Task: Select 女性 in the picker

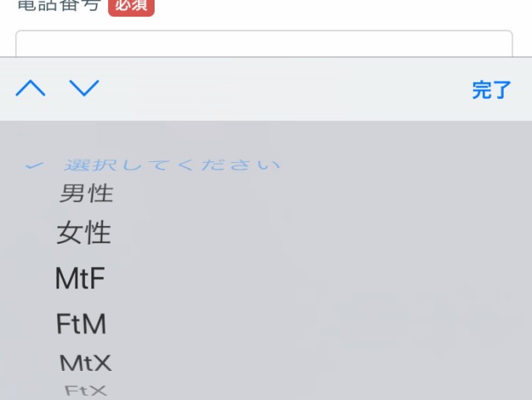Action: 83,232
